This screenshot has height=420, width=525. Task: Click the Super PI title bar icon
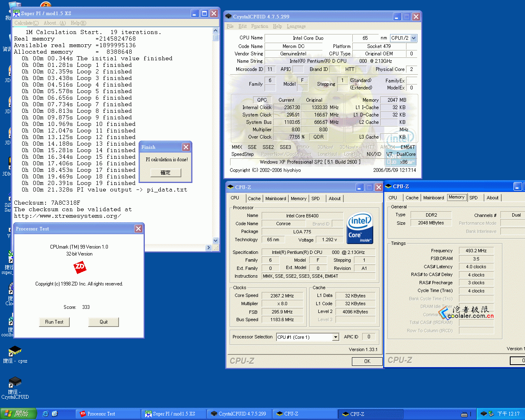click(16, 13)
